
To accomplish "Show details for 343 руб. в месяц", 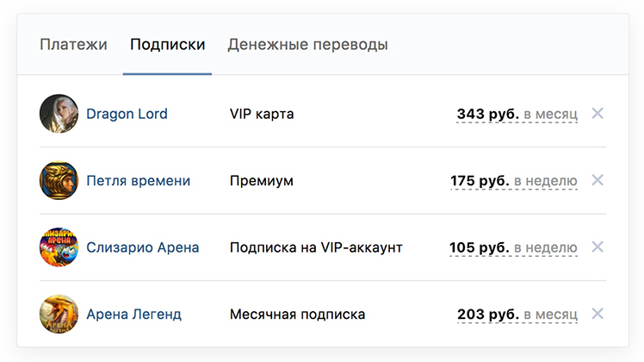I will click(517, 114).
